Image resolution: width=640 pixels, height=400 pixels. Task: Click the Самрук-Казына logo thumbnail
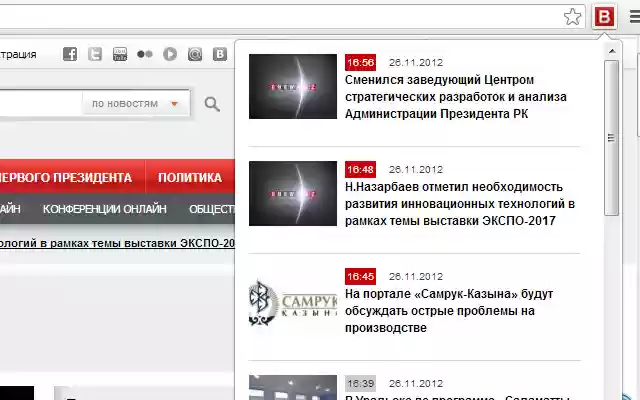tap(293, 303)
